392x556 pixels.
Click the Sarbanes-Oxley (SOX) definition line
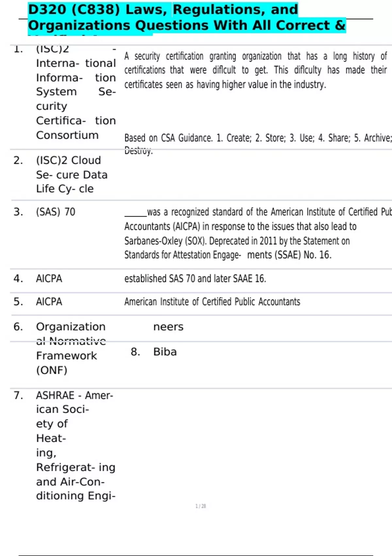click(x=237, y=241)
